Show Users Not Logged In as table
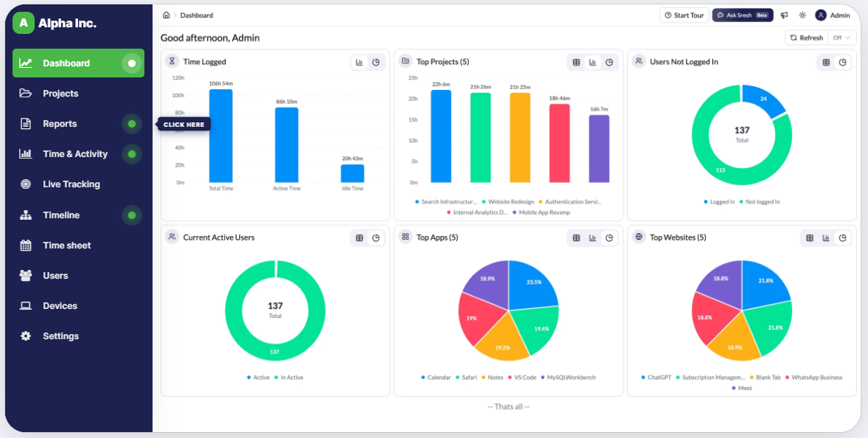The height and width of the screenshot is (438, 868). pyautogui.click(x=827, y=63)
